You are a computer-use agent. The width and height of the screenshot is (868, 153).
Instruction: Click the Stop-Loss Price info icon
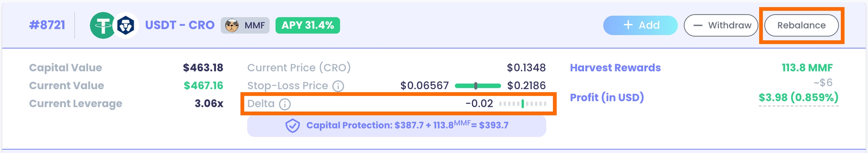[338, 86]
